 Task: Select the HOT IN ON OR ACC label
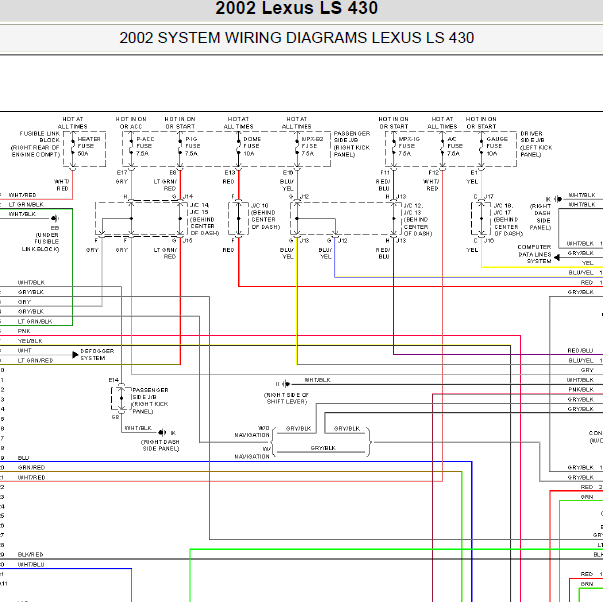131,123
